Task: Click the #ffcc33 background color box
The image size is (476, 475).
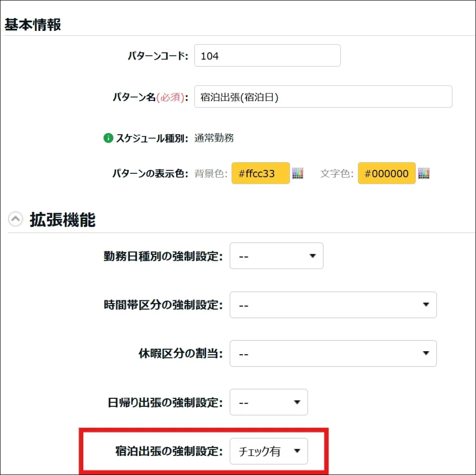Action: [260, 174]
